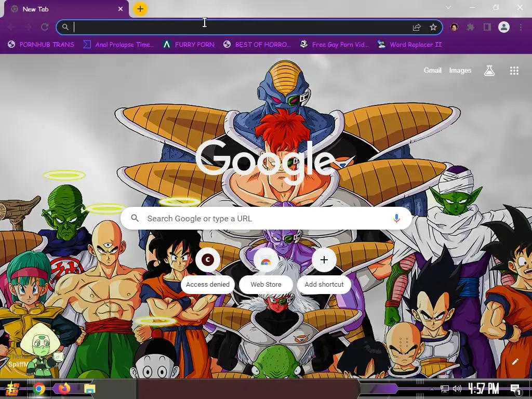The height and width of the screenshot is (399, 532).
Task: Open the pinned extension with the round face icon
Action: 454,27
